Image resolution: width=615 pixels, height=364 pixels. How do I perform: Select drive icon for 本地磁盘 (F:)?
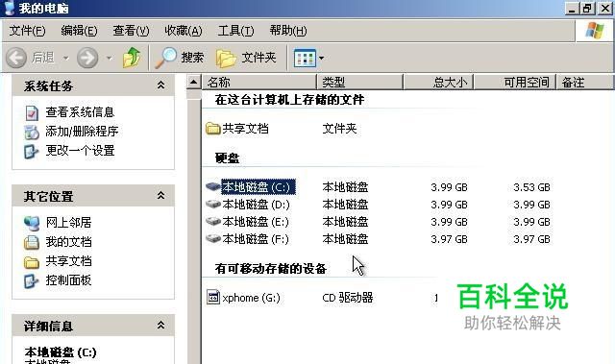213,238
